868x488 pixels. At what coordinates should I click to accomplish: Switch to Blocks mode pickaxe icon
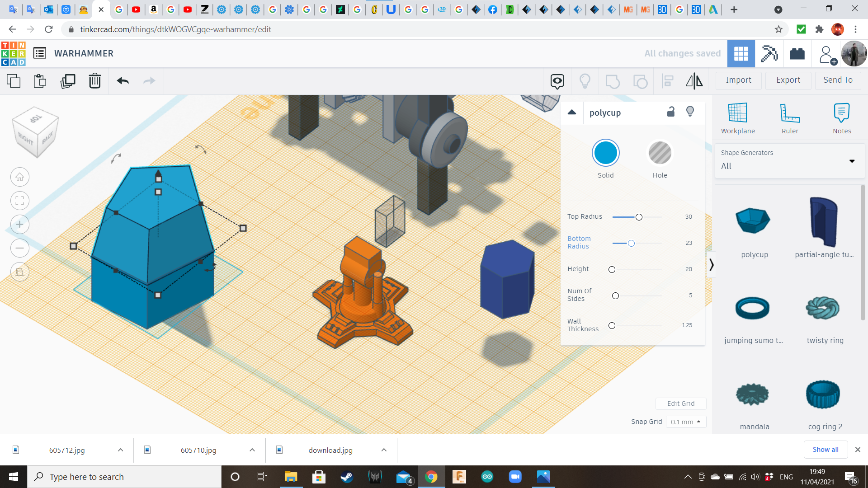click(769, 54)
